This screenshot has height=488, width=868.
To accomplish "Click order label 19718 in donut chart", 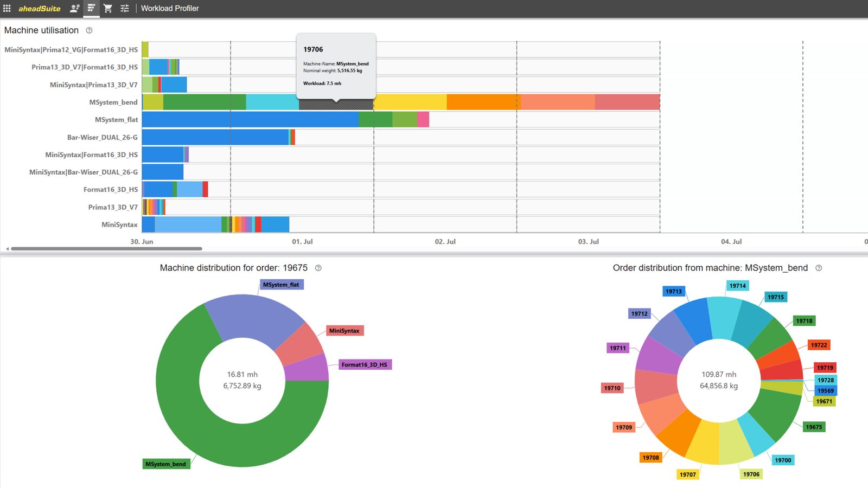I will 805,321.
